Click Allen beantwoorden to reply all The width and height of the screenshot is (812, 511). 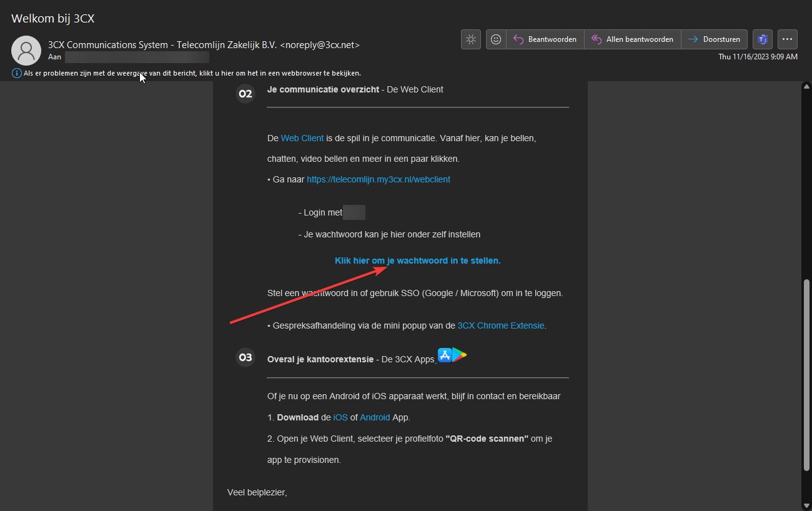point(633,39)
